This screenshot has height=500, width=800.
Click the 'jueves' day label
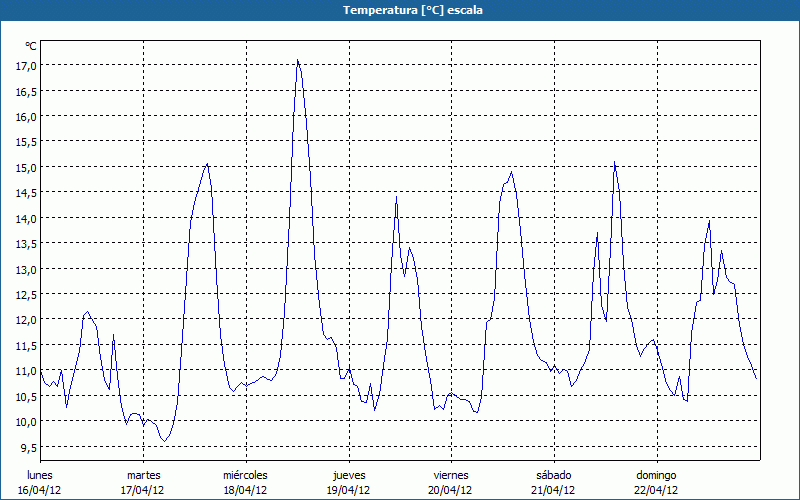tap(348, 475)
